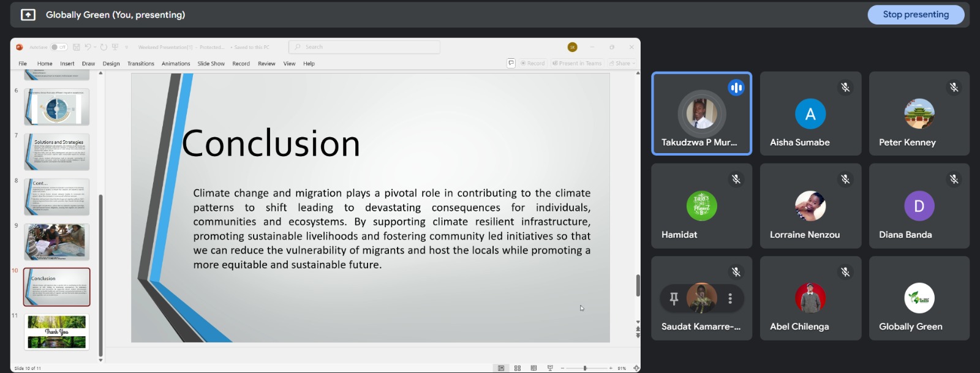Screen dimensions: 980x373
Task: Start Slide Show from status bar icon
Action: (x=550, y=368)
